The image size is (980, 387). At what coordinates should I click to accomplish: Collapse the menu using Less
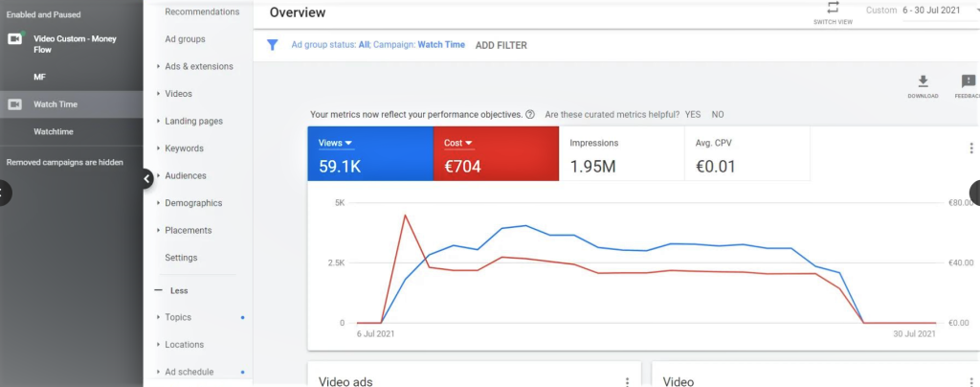pyautogui.click(x=178, y=290)
